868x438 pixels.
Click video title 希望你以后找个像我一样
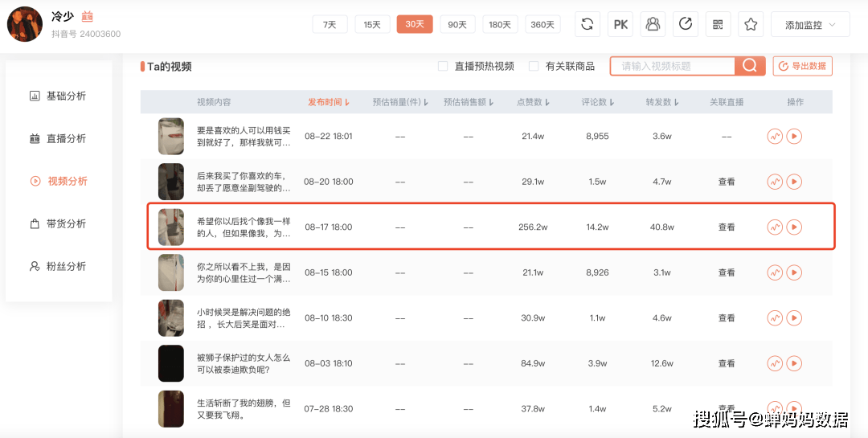point(244,227)
